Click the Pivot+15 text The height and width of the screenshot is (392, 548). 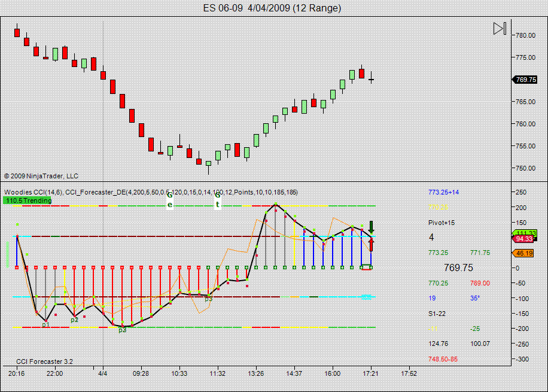(442, 223)
